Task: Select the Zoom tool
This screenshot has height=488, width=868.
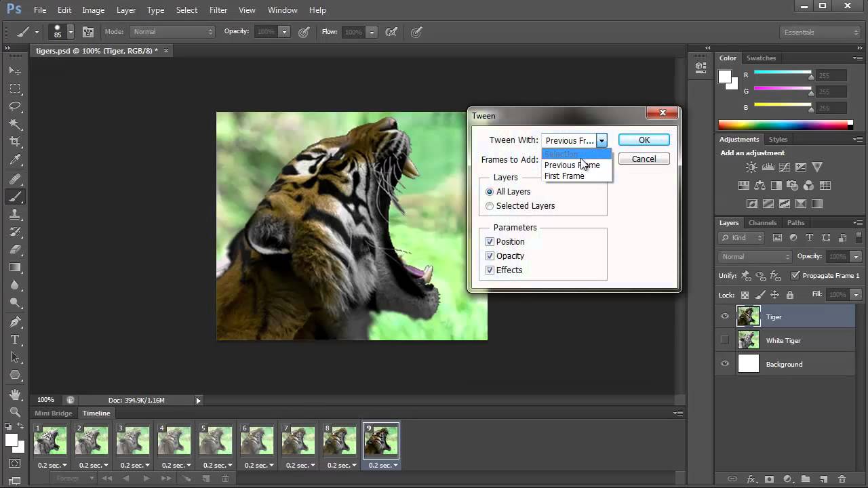Action: 15,410
